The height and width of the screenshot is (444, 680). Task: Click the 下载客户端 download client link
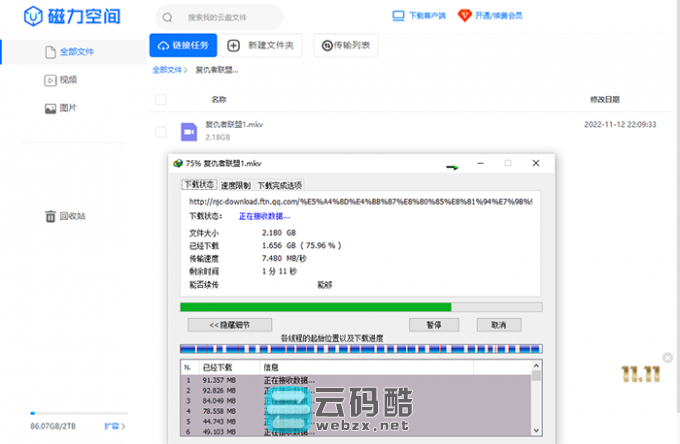point(418,16)
